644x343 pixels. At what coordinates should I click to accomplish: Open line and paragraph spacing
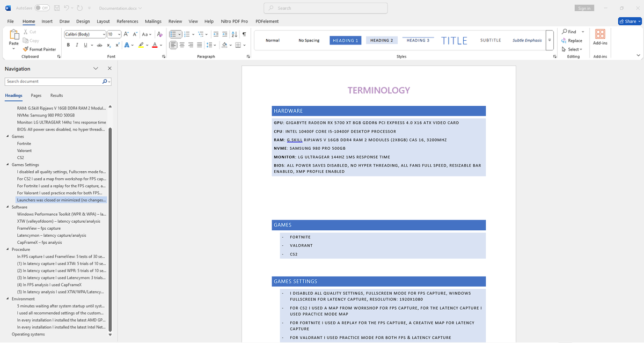(209, 45)
